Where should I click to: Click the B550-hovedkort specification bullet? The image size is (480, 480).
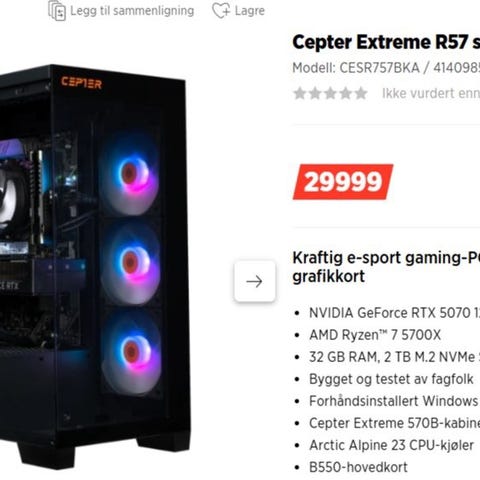pos(358,467)
